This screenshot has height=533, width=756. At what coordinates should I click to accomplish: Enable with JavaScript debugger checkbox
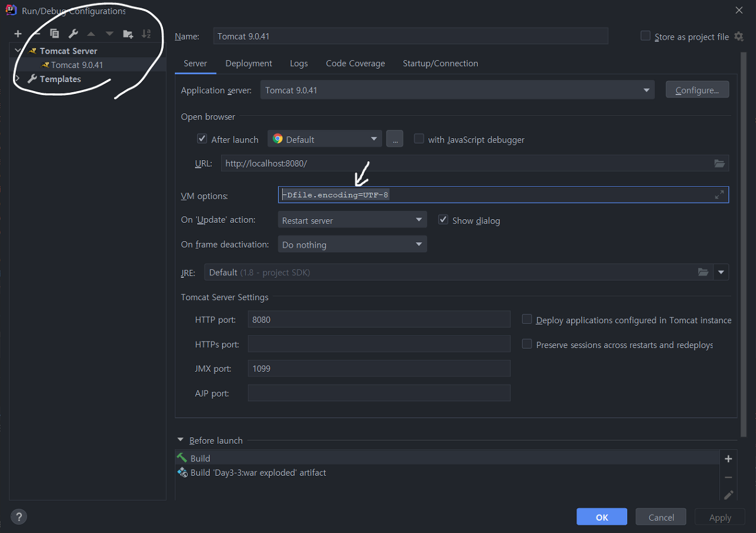pos(419,139)
